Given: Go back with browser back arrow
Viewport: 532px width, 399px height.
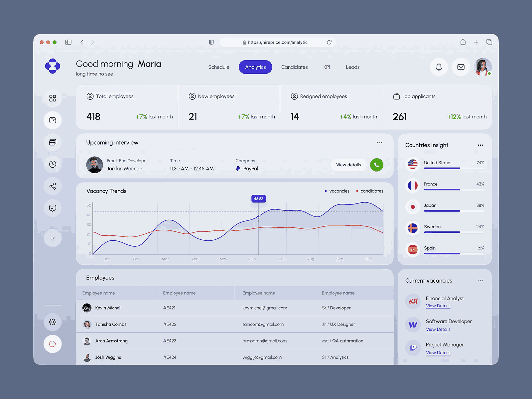Looking at the screenshot, I should 82,42.
